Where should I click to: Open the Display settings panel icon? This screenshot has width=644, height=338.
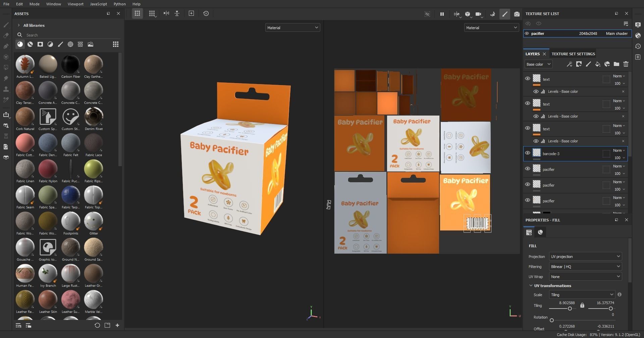point(638,25)
